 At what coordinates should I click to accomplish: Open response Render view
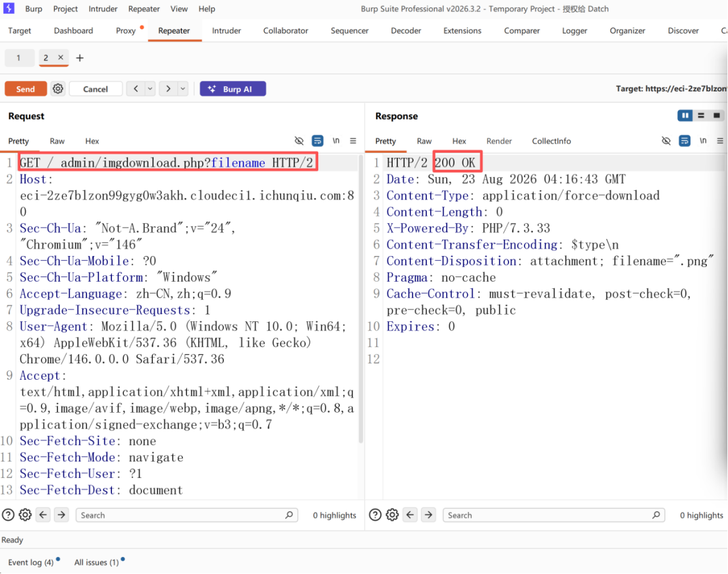pos(499,141)
